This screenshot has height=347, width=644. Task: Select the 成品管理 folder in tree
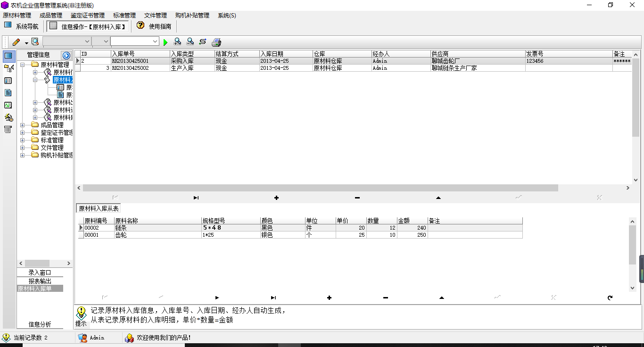(x=52, y=125)
